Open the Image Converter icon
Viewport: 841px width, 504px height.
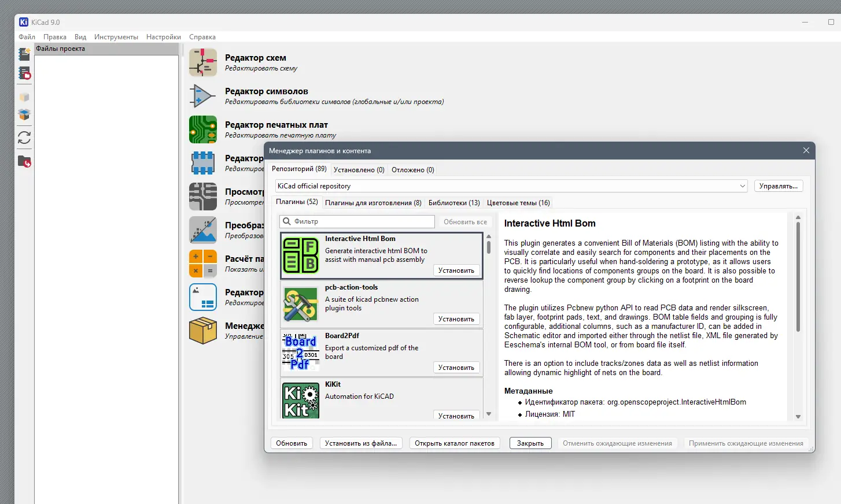pos(203,230)
